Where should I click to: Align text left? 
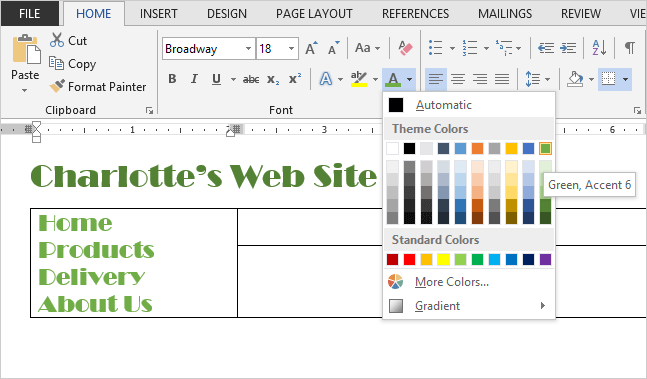pyautogui.click(x=436, y=78)
